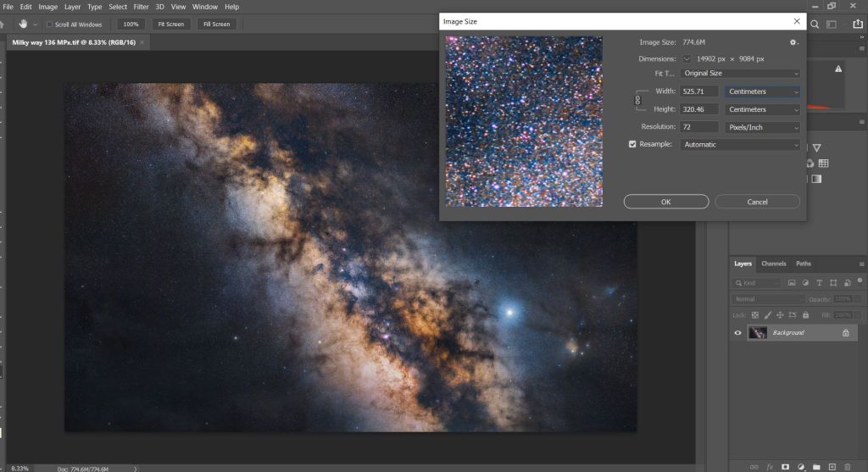Expand the Fit To Original Size dropdown

[x=740, y=74]
